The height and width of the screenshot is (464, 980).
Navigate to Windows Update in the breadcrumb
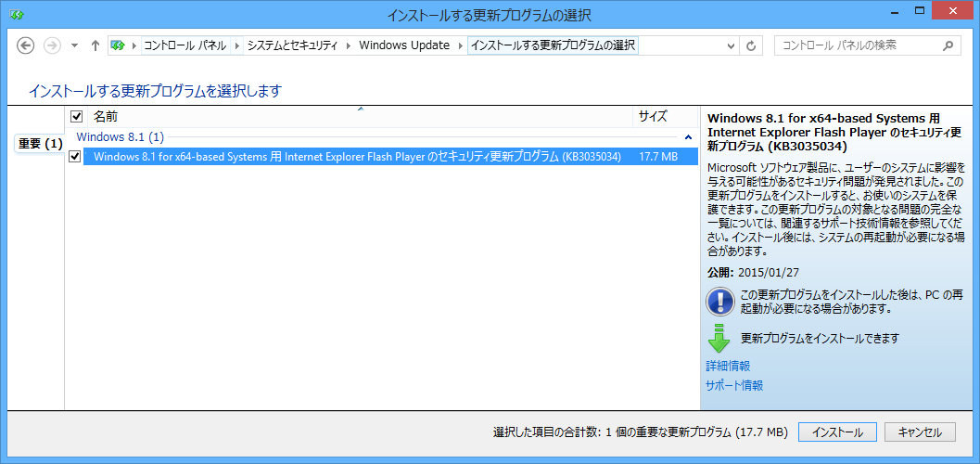click(x=403, y=45)
